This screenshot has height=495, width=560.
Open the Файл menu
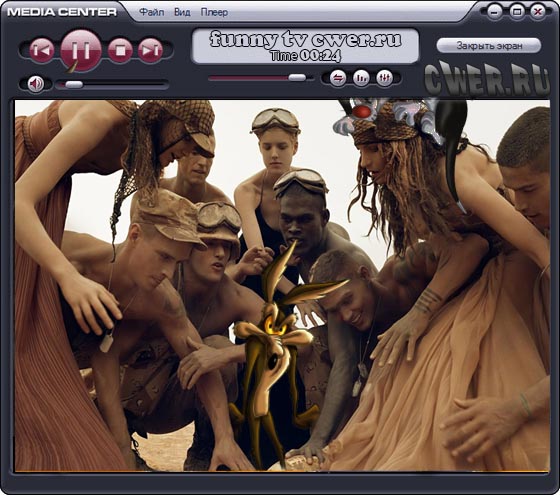tap(151, 12)
